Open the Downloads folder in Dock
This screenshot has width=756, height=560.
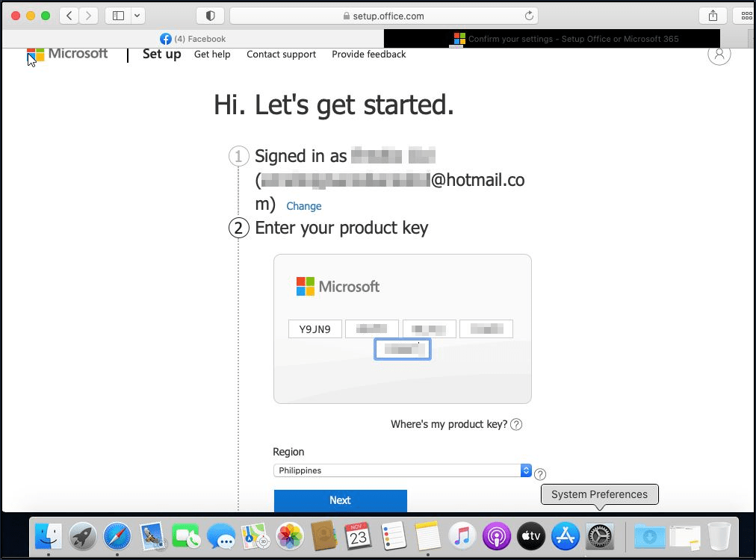pyautogui.click(x=649, y=536)
